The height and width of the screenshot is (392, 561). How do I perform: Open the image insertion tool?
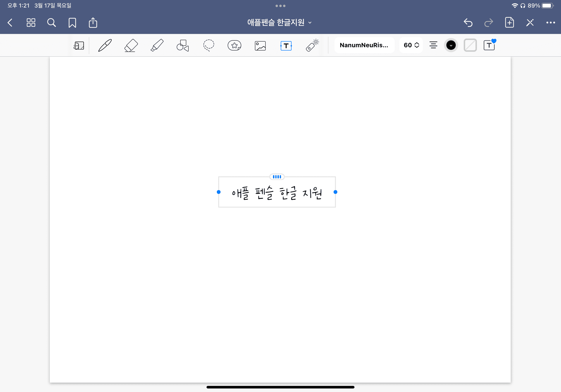pos(260,45)
